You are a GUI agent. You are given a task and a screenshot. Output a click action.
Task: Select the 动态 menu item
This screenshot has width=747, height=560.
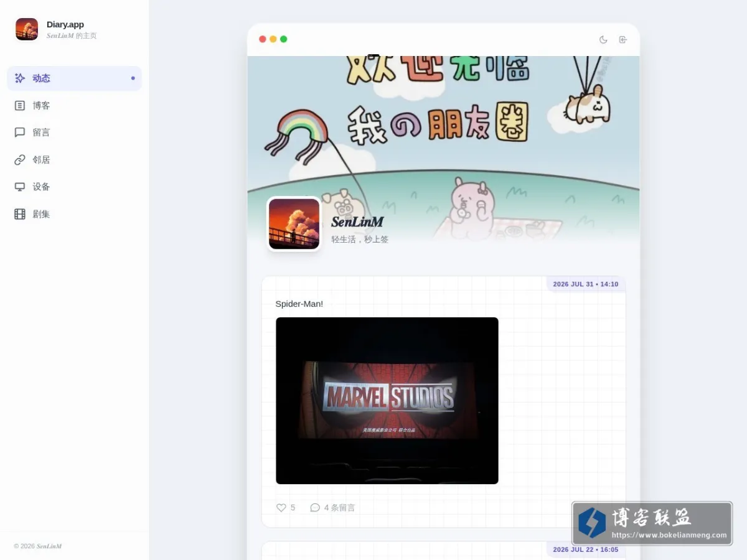pyautogui.click(x=75, y=78)
